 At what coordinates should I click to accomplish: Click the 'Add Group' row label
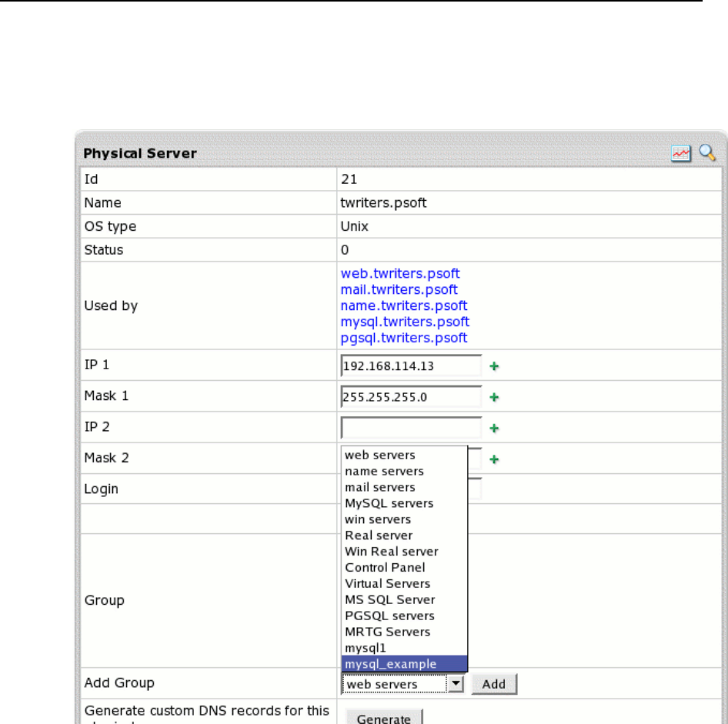pos(119,683)
